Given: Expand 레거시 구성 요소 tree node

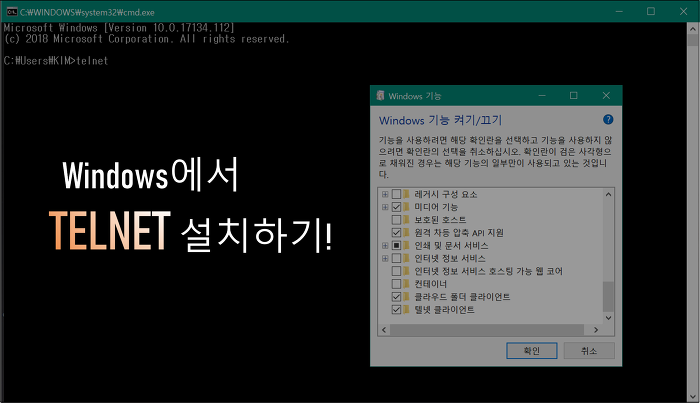Looking at the screenshot, I should pos(385,194).
